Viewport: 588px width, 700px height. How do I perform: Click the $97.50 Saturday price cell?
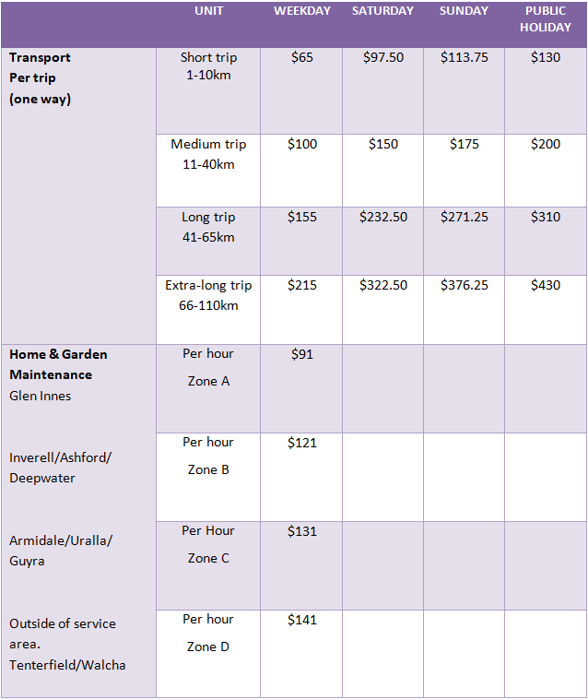(x=383, y=57)
